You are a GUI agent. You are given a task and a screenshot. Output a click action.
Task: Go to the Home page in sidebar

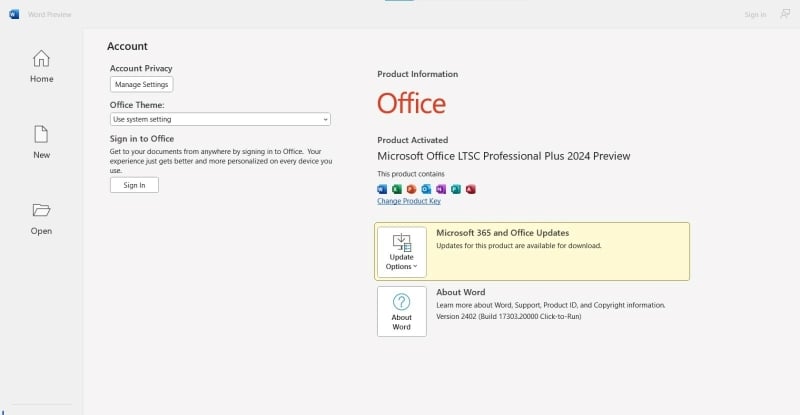[x=41, y=66]
